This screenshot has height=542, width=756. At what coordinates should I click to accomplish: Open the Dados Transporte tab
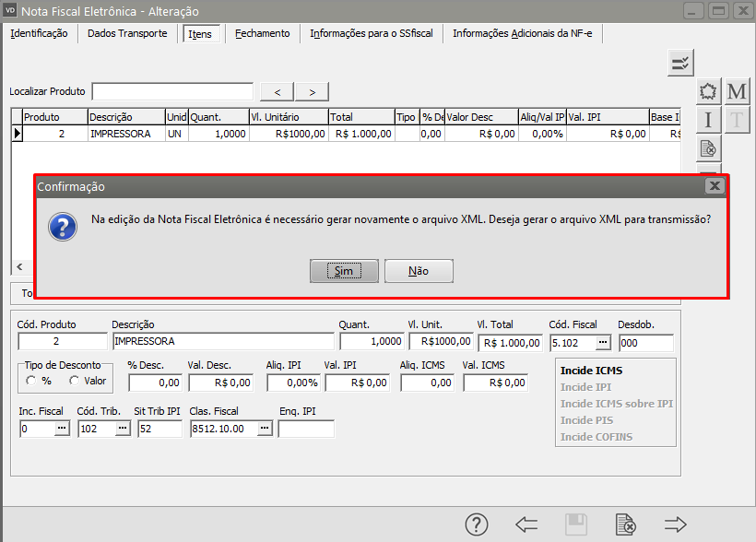click(127, 33)
